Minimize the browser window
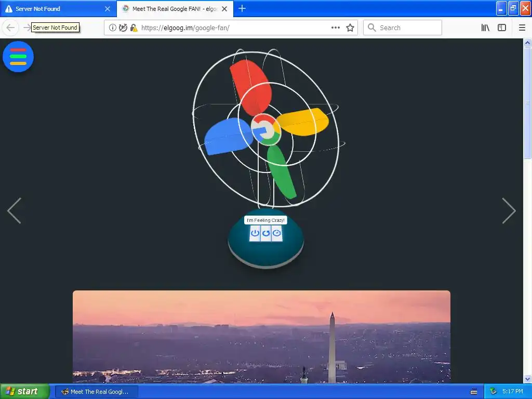 [501, 8]
